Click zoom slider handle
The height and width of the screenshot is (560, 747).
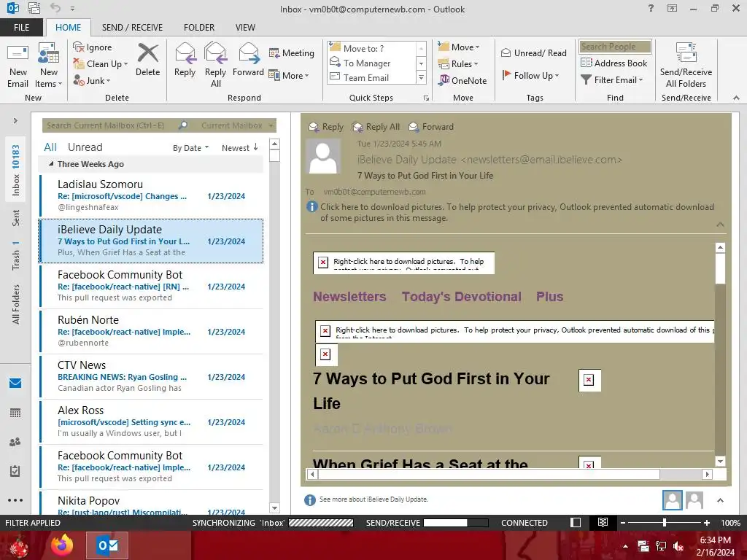click(665, 522)
